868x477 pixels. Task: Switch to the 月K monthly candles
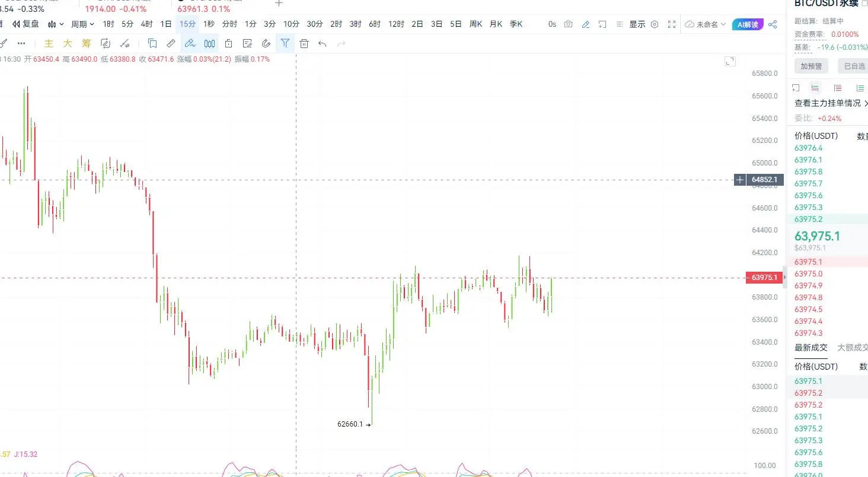click(496, 24)
